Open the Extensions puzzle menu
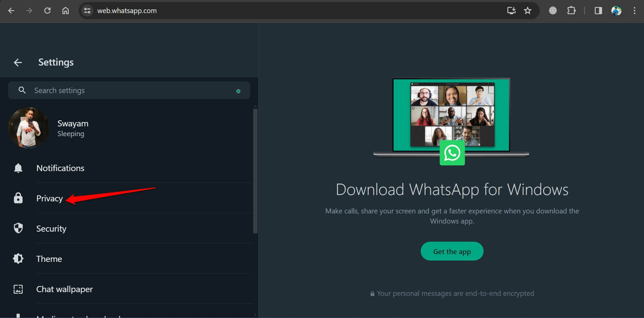 [x=571, y=11]
